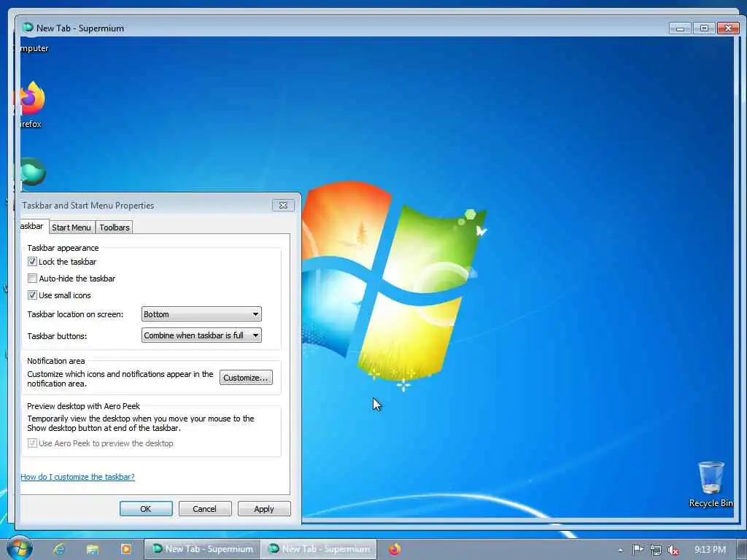
Task: Click the Cancel button
Action: [x=205, y=508]
